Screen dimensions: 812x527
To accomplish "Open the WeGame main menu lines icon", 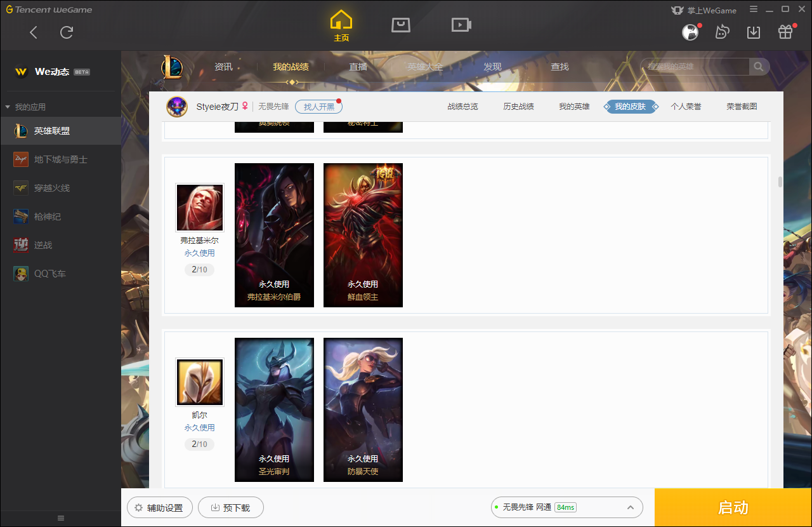I will (x=754, y=10).
